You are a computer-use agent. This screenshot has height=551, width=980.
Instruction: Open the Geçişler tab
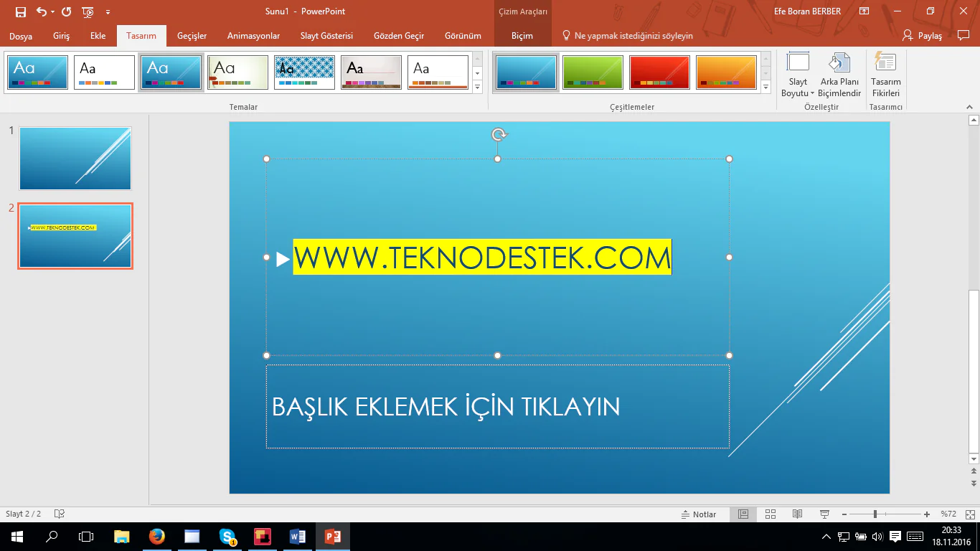[192, 36]
